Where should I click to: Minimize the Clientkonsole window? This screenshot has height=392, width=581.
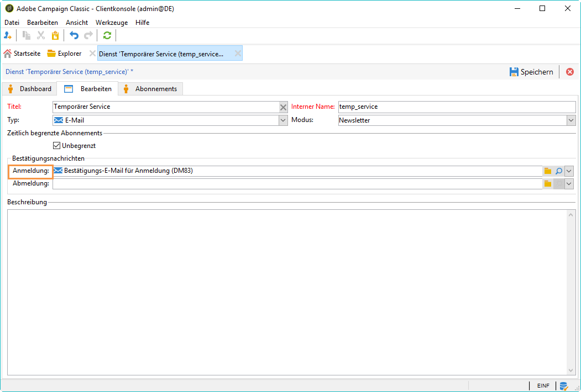coord(516,8)
